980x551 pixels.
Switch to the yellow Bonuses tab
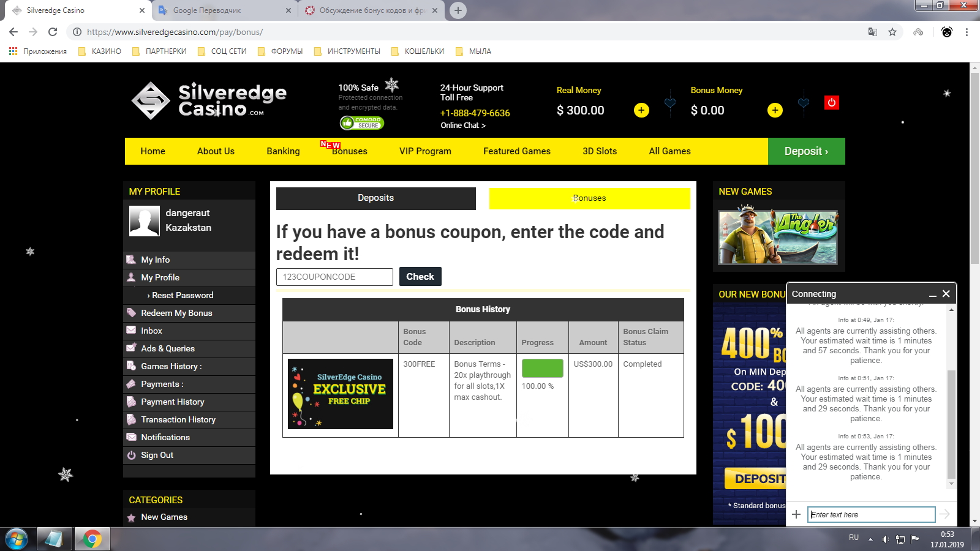pos(589,198)
